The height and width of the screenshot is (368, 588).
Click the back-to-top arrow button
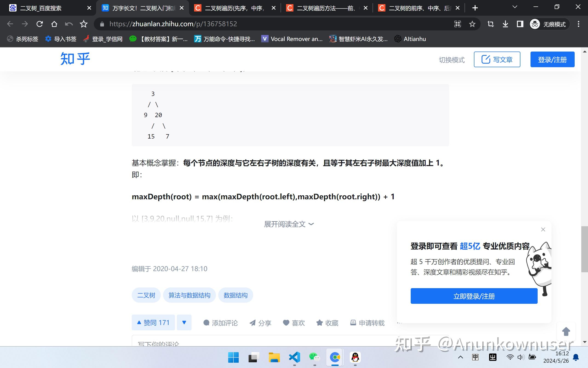tap(566, 331)
